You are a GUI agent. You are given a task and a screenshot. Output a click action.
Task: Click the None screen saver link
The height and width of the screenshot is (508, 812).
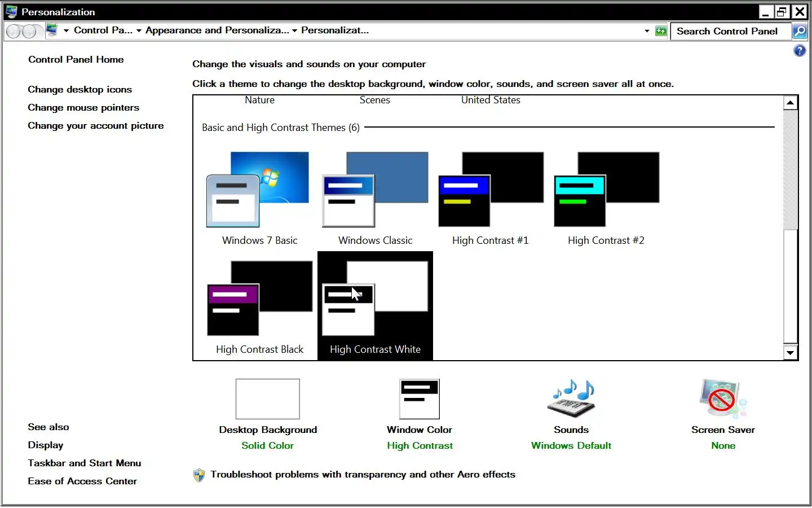(x=723, y=445)
